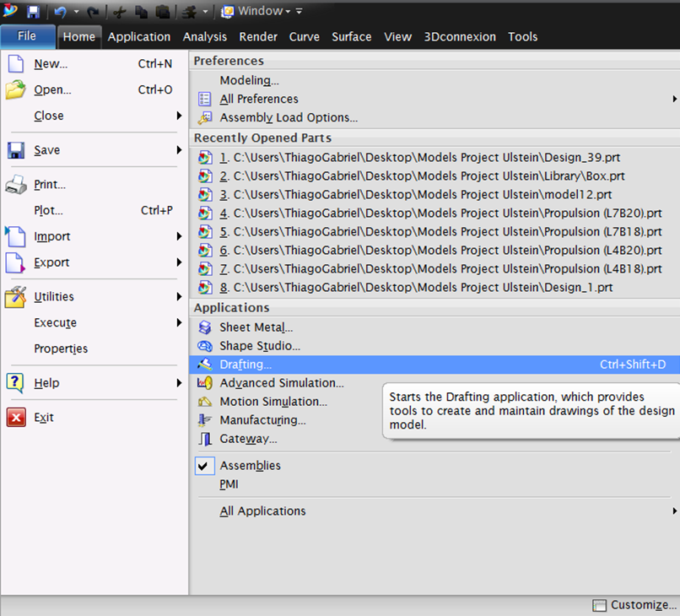Open the Undo history dropdown arrow
680x616 pixels.
(76, 12)
